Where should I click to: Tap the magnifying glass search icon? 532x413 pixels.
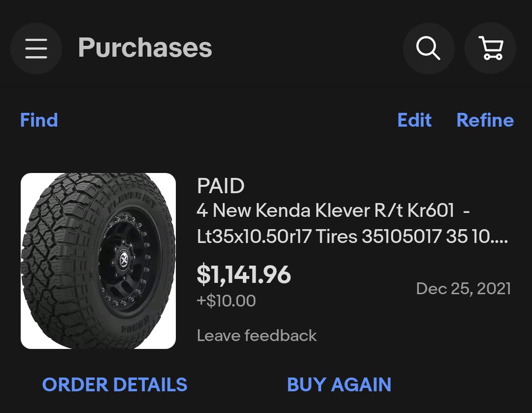point(429,48)
